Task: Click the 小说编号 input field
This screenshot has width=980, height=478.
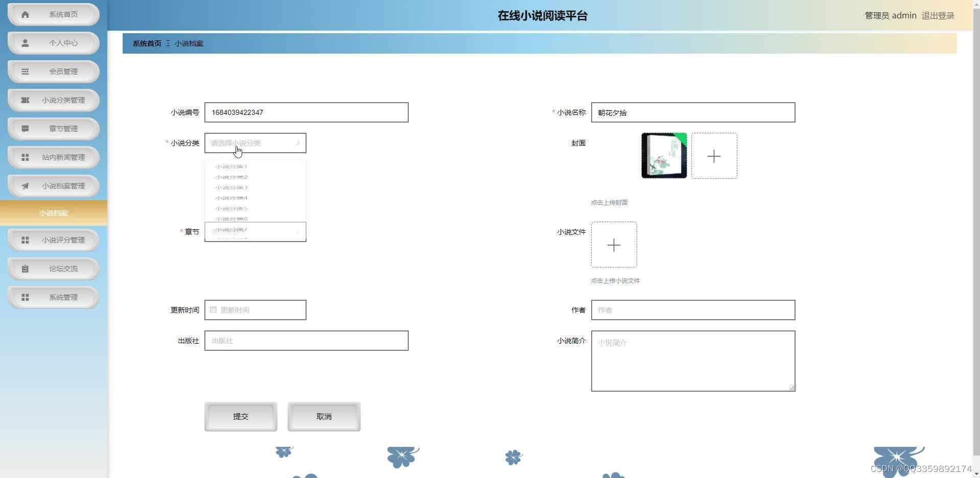Action: 306,112
